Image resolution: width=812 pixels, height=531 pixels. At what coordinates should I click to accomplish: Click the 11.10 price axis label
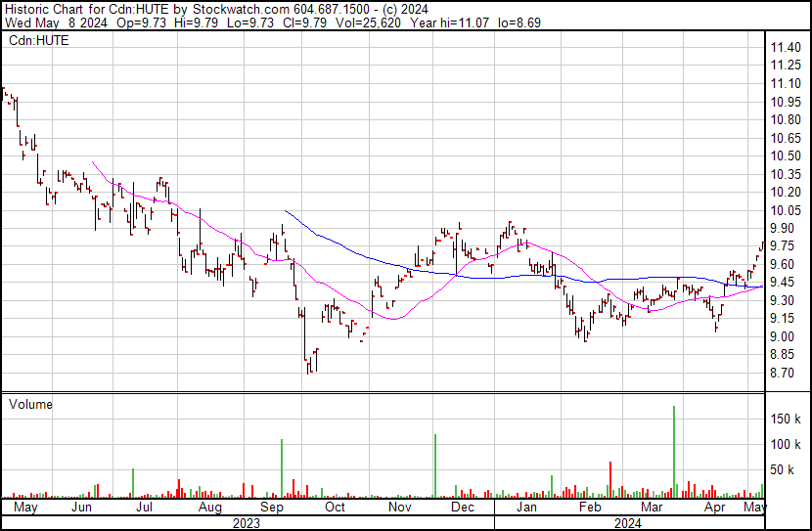point(786,83)
